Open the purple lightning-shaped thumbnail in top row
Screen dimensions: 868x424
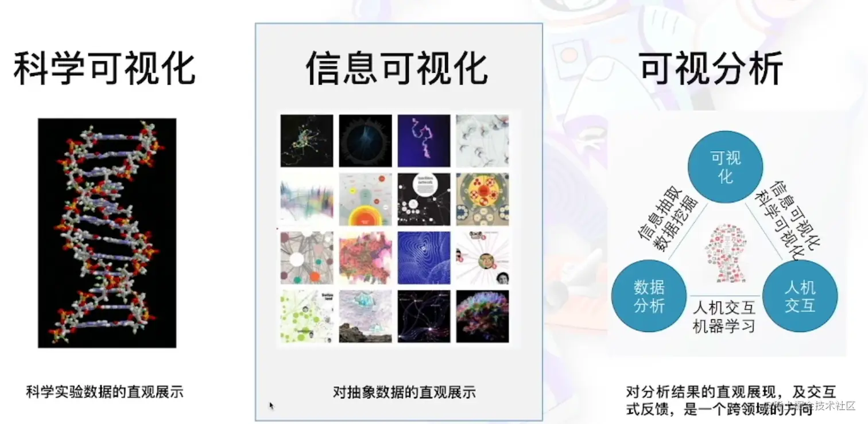tap(424, 141)
